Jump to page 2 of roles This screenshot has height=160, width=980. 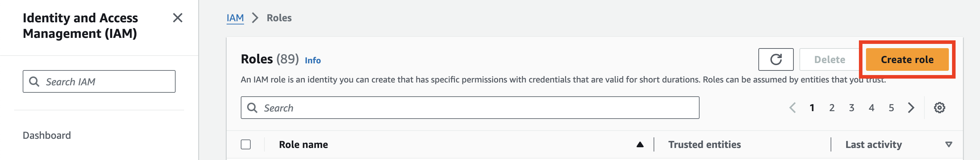coord(832,108)
